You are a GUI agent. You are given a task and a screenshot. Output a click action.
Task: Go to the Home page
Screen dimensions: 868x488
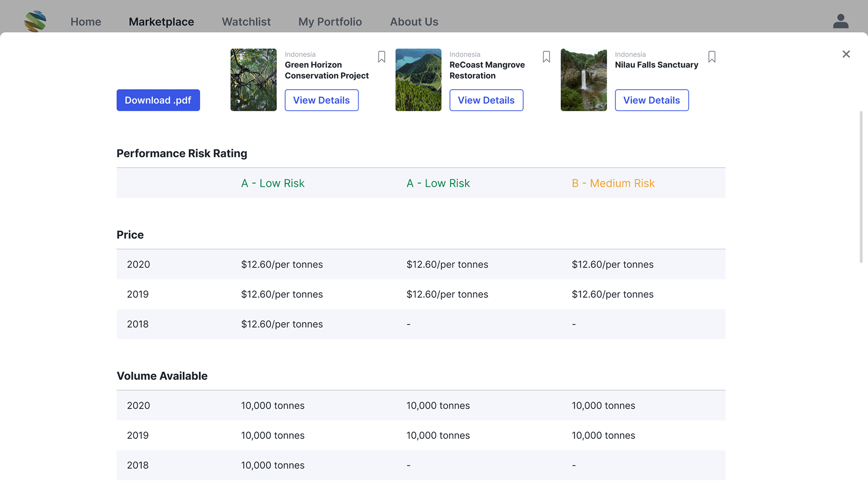coord(86,22)
